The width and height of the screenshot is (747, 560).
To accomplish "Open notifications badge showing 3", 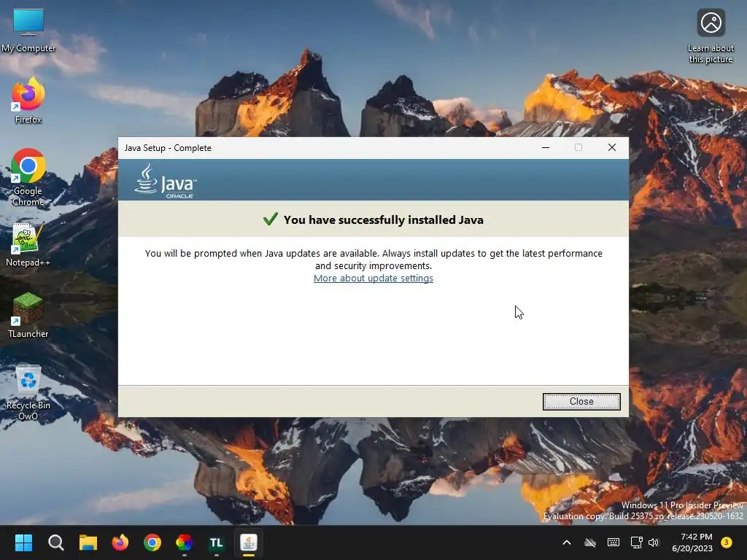I will [727, 542].
